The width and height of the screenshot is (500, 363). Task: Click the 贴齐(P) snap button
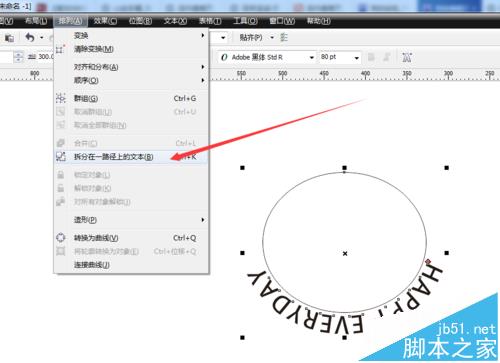[251, 38]
